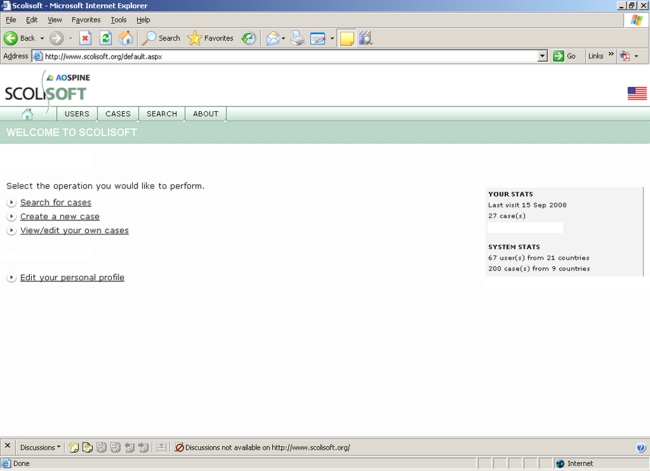Open the Forward button history dropdown arrow

tap(70, 39)
